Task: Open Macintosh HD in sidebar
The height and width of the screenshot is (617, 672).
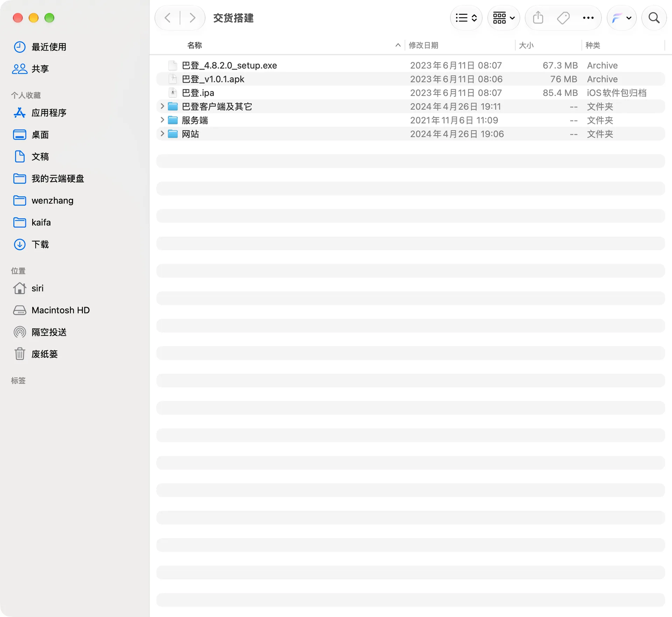Action: click(x=61, y=310)
